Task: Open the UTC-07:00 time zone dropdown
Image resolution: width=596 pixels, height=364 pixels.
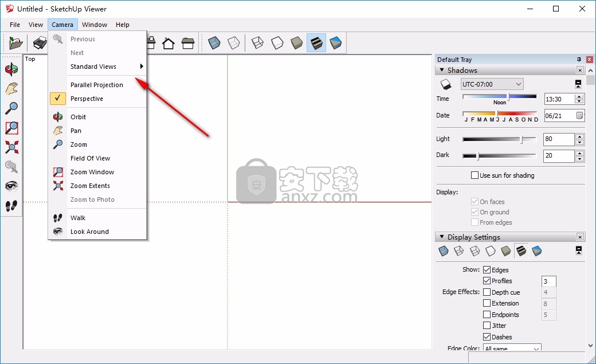Action: click(x=492, y=84)
